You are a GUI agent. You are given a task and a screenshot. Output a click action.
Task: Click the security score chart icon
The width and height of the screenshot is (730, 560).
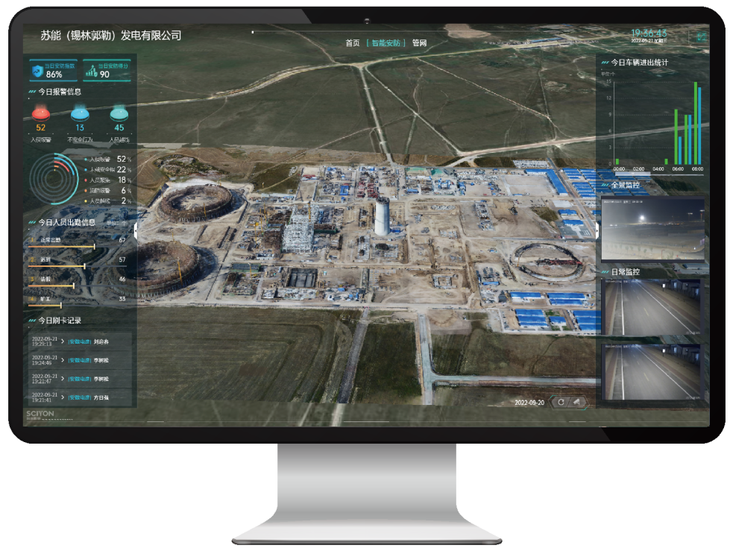point(92,71)
